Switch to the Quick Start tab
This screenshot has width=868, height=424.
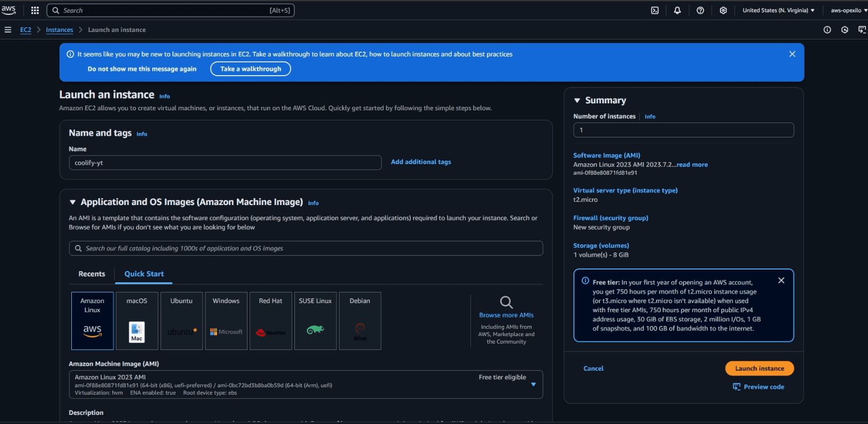pos(144,274)
